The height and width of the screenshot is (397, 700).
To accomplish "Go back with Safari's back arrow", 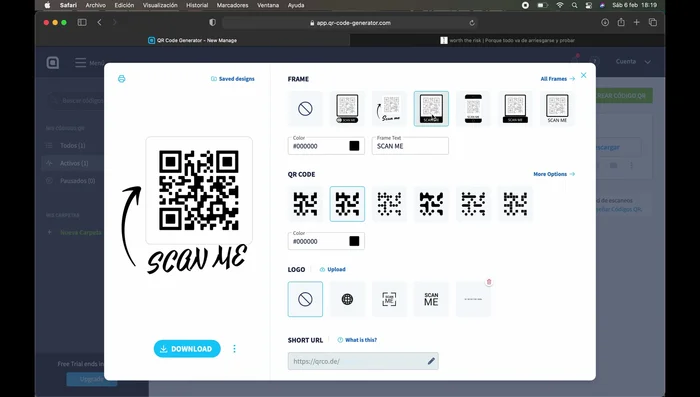I will (x=99, y=22).
